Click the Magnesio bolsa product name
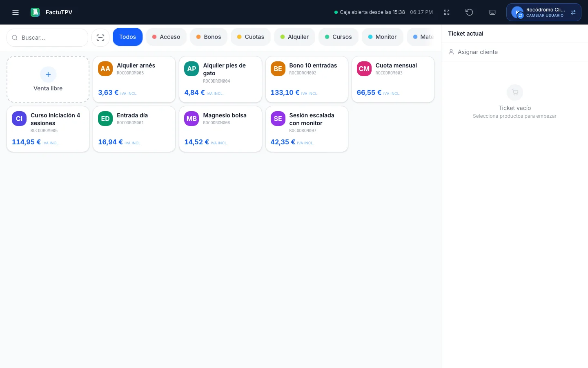The height and width of the screenshot is (368, 588). point(225,115)
